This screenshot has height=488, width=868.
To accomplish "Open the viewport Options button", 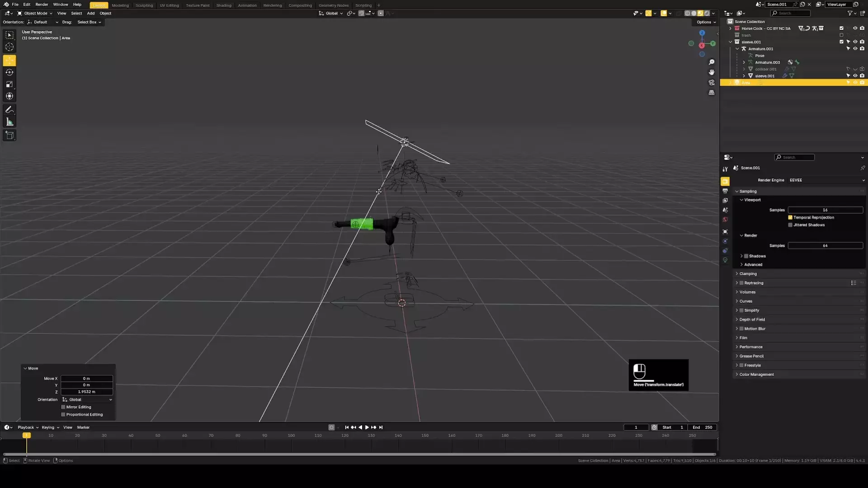I will coord(706,22).
